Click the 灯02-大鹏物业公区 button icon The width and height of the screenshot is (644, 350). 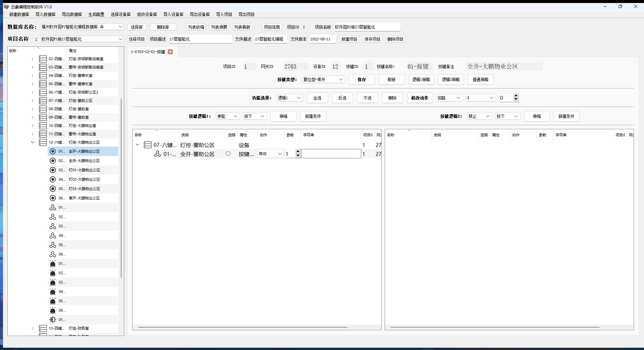pyautogui.click(x=53, y=179)
